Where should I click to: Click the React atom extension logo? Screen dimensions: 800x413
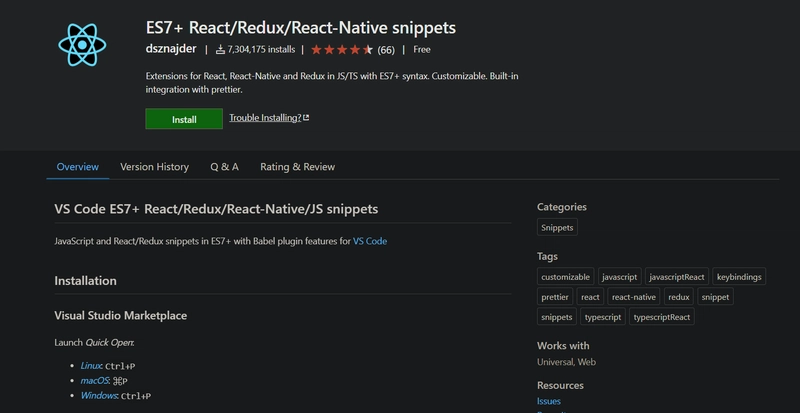click(x=82, y=45)
